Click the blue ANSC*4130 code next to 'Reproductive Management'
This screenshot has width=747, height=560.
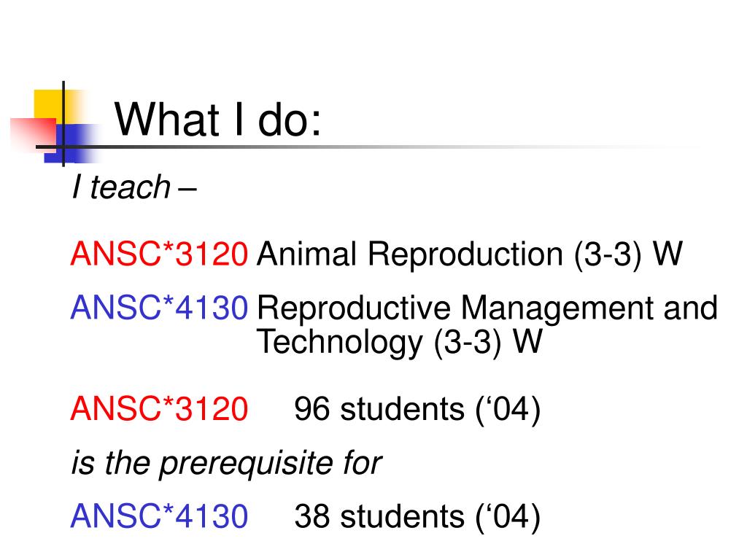click(x=159, y=307)
